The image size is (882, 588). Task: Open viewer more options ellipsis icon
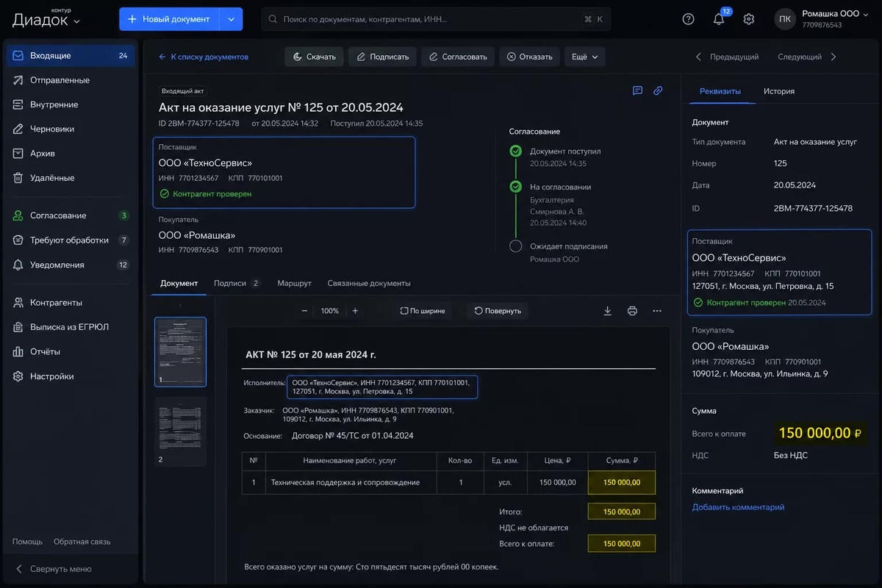coord(657,311)
